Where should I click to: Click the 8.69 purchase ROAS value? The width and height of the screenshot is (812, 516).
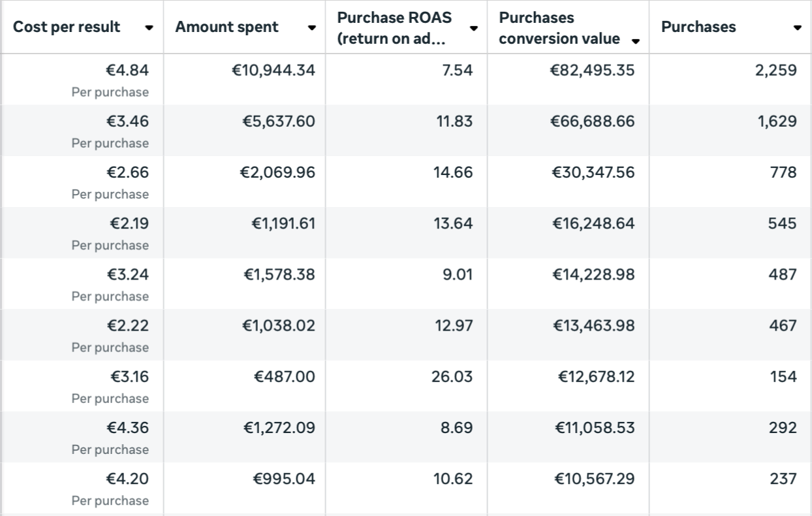[x=456, y=428]
